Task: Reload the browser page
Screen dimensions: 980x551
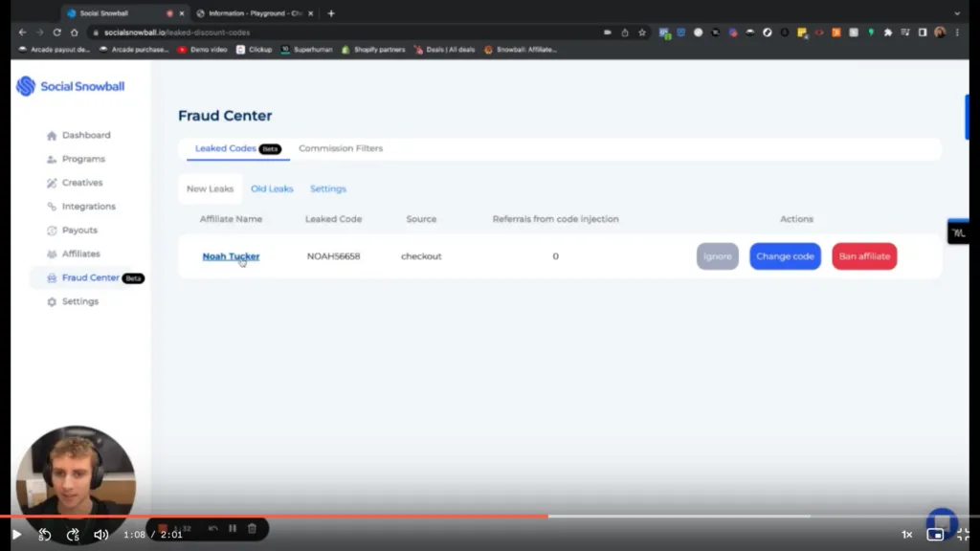Action: (x=56, y=33)
